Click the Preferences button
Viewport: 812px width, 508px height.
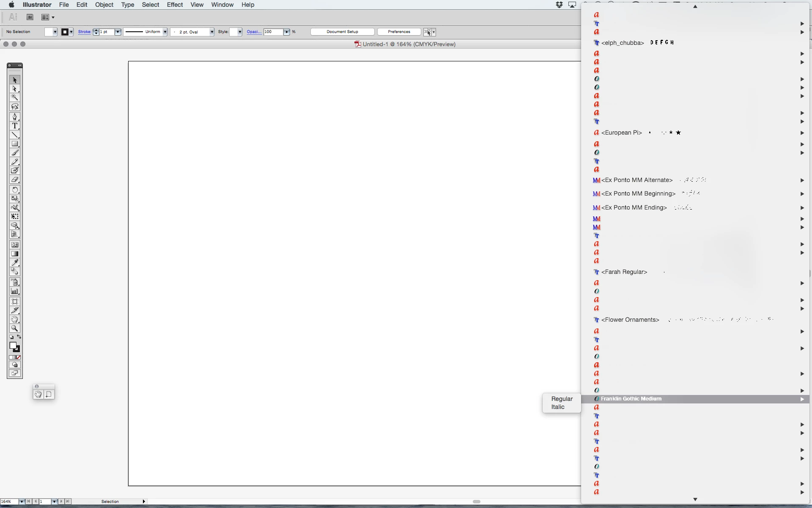(x=399, y=32)
